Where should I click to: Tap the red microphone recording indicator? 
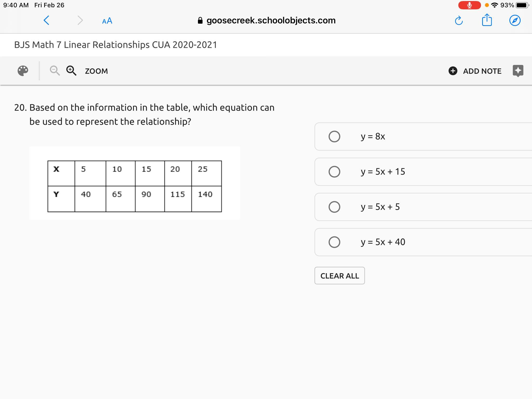tap(469, 5)
